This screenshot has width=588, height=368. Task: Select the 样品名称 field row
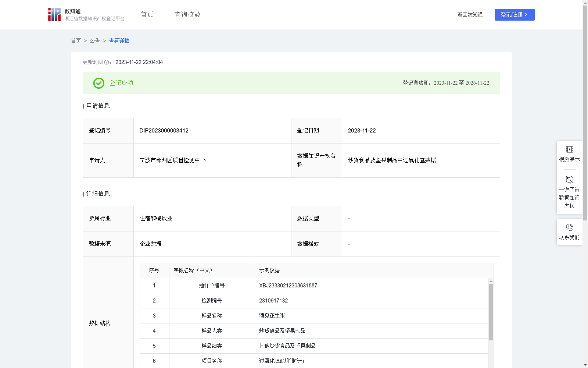[212, 316]
